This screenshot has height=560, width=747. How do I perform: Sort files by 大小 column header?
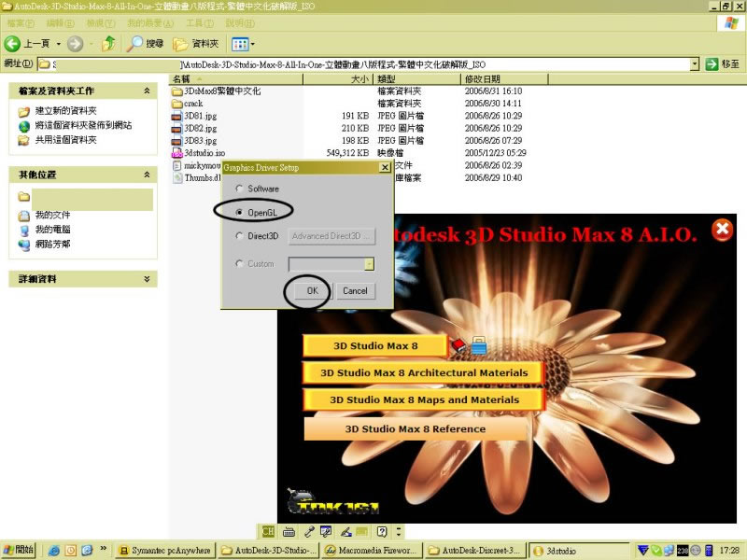click(x=339, y=79)
